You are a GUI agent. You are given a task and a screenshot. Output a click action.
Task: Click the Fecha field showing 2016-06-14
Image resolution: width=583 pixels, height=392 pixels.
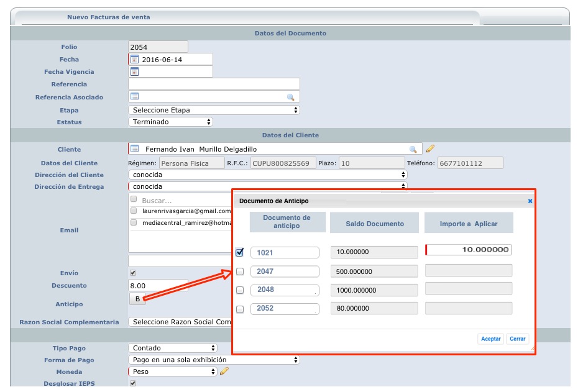(171, 59)
